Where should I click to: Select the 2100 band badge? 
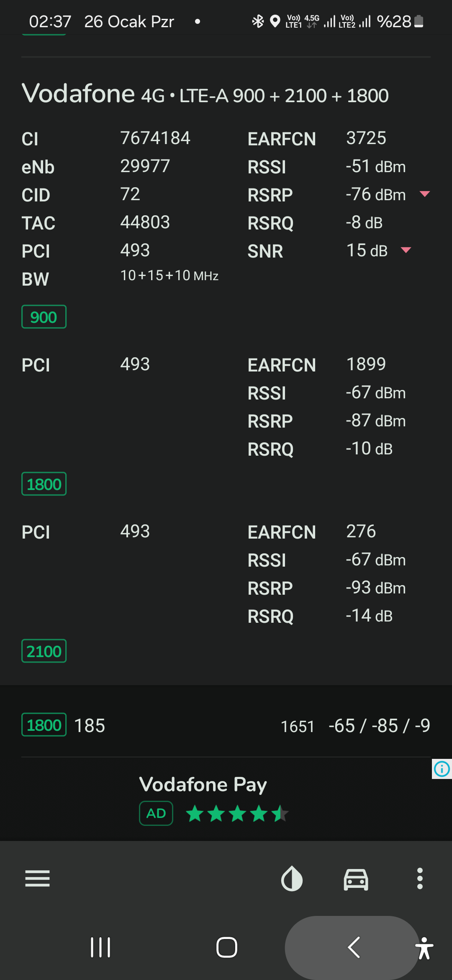tap(44, 651)
